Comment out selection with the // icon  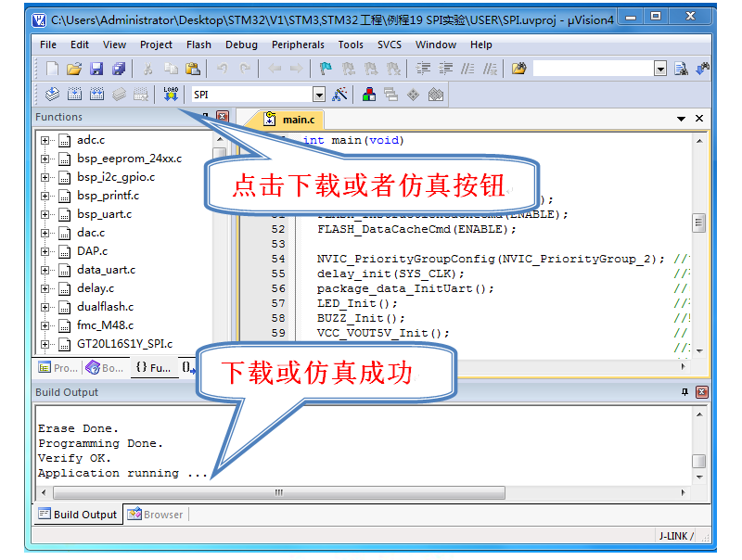coord(467,69)
